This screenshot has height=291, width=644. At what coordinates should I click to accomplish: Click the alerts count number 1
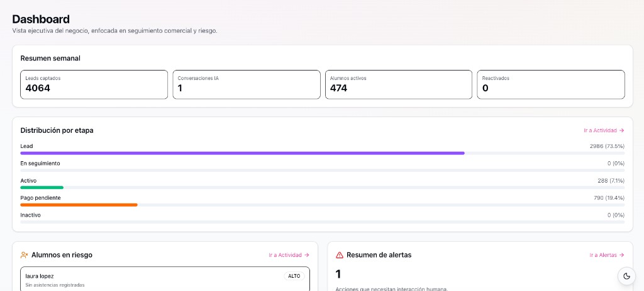click(338, 274)
